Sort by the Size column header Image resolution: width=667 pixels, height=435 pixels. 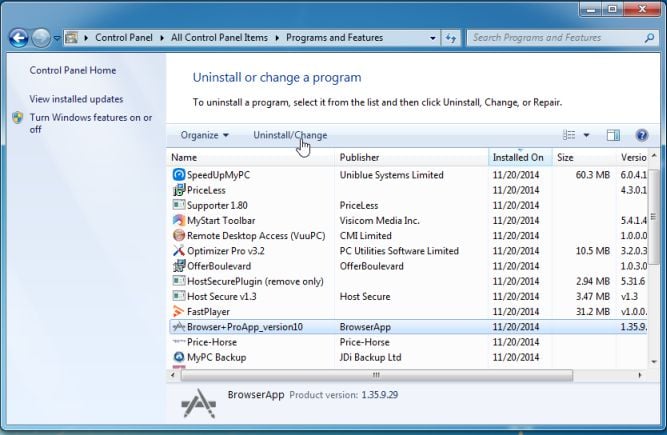coord(584,157)
